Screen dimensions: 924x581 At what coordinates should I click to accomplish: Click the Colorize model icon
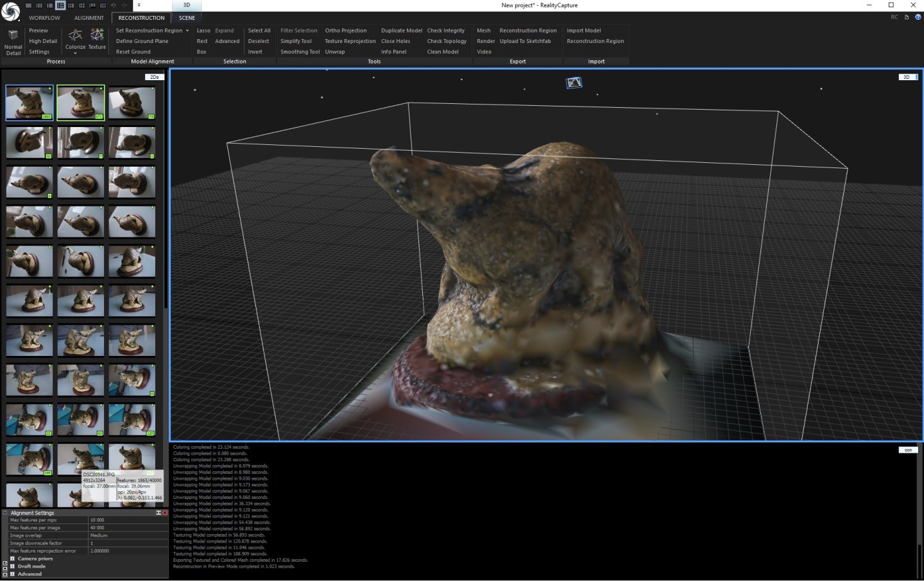point(75,35)
